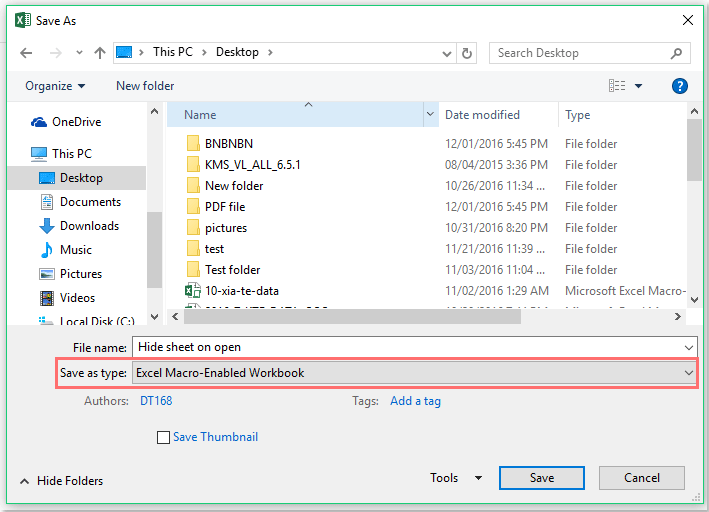The image size is (709, 512).
Task: Collapse the pane with Hide Folders
Action: pos(61,480)
